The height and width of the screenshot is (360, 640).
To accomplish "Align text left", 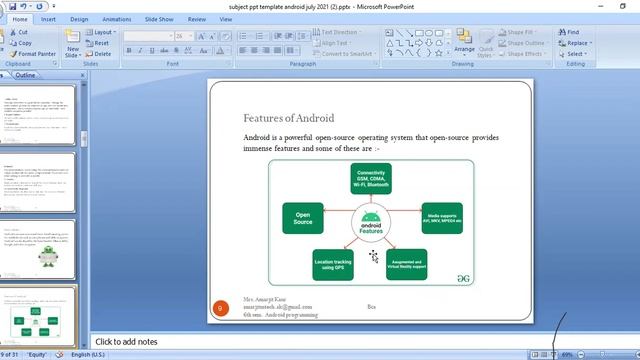I will 243,50.
